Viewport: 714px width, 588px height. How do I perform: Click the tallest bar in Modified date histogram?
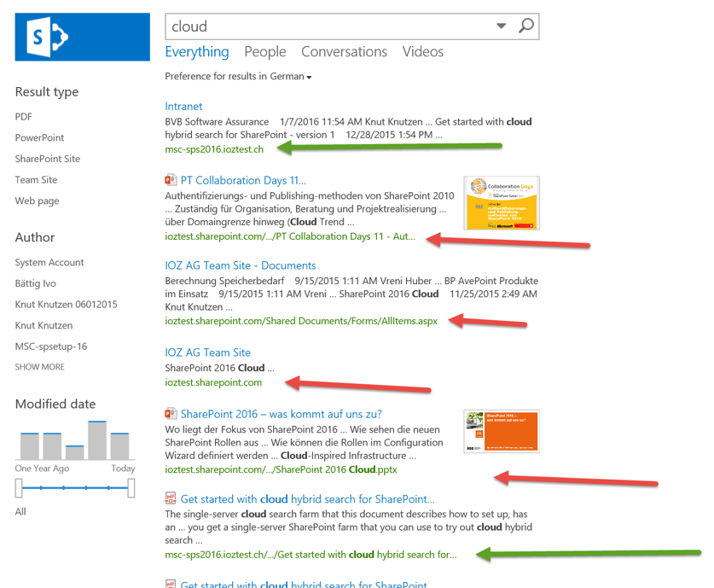coord(97,440)
